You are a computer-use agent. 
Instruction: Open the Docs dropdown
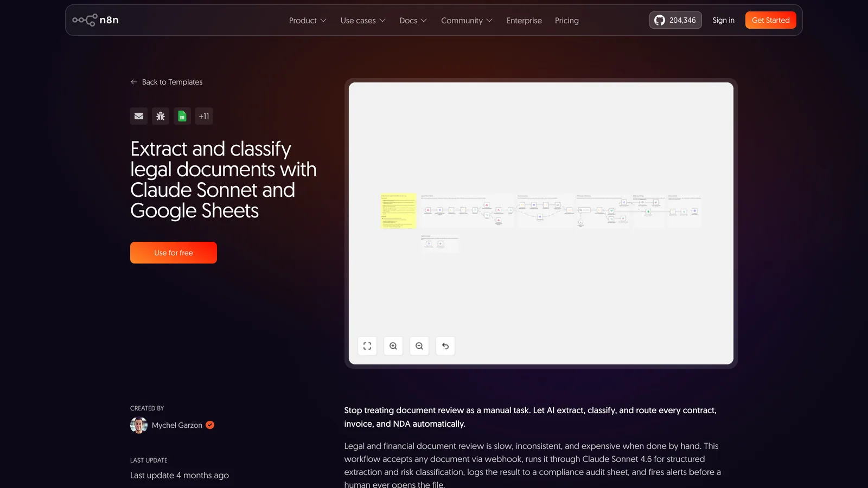click(x=413, y=21)
